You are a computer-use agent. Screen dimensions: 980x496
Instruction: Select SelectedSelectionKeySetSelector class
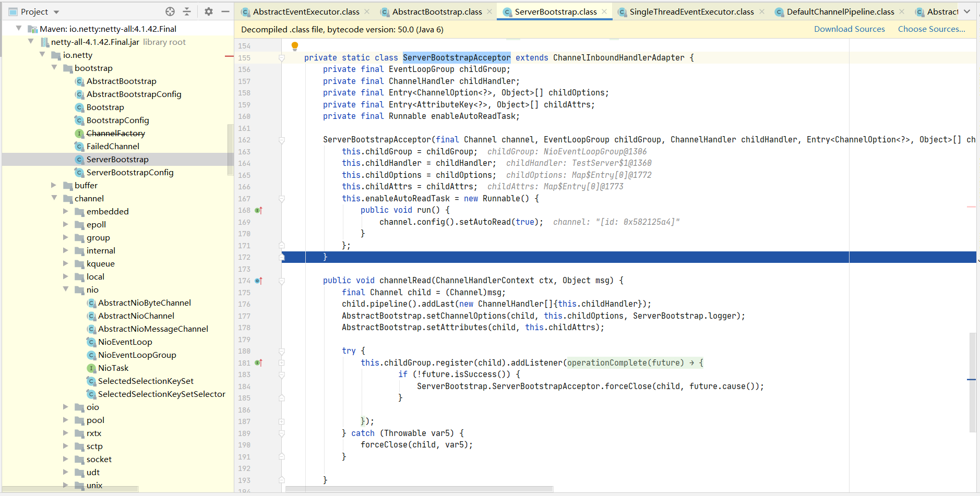[162, 394]
